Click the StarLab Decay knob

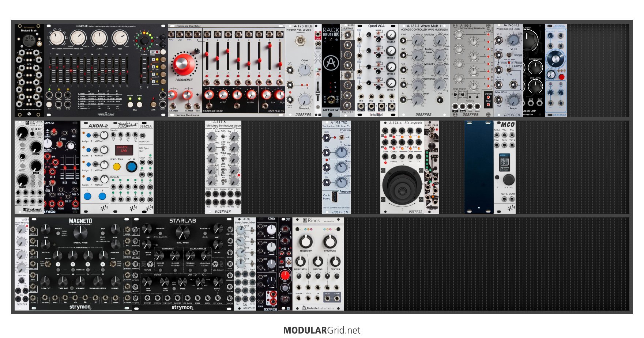pos(217,244)
